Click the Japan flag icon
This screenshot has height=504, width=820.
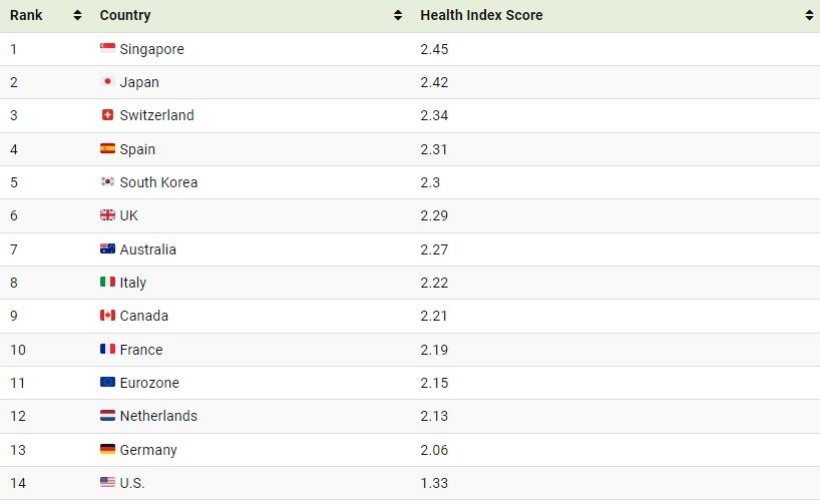click(x=107, y=82)
